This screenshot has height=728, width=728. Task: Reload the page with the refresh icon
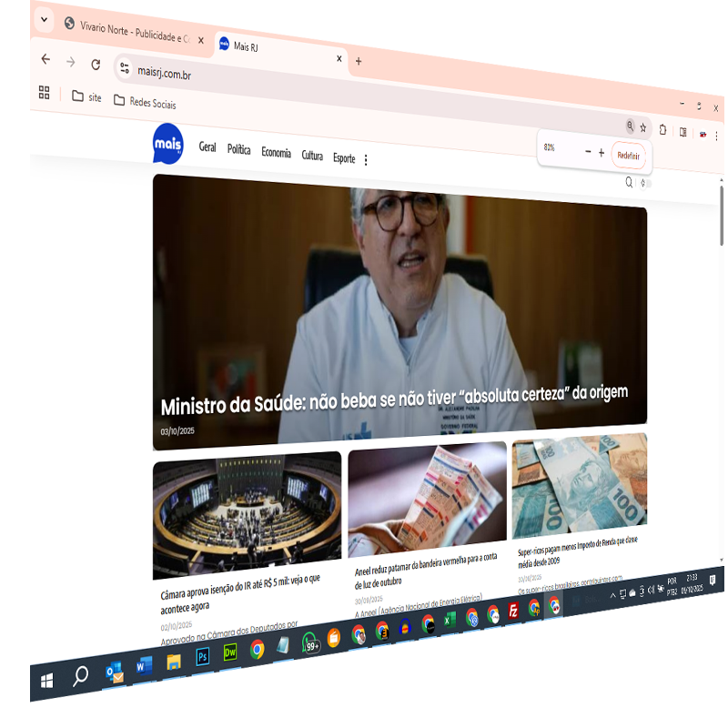click(96, 64)
